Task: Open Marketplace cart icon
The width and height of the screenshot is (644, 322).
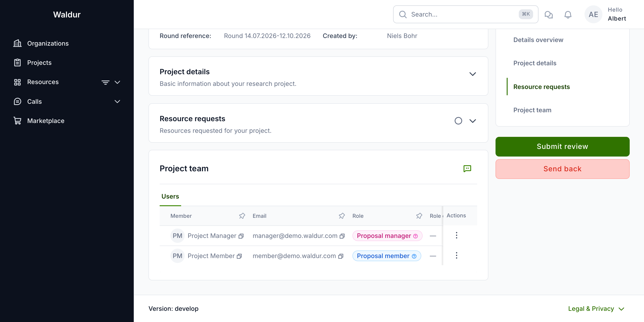Action: 17,121
